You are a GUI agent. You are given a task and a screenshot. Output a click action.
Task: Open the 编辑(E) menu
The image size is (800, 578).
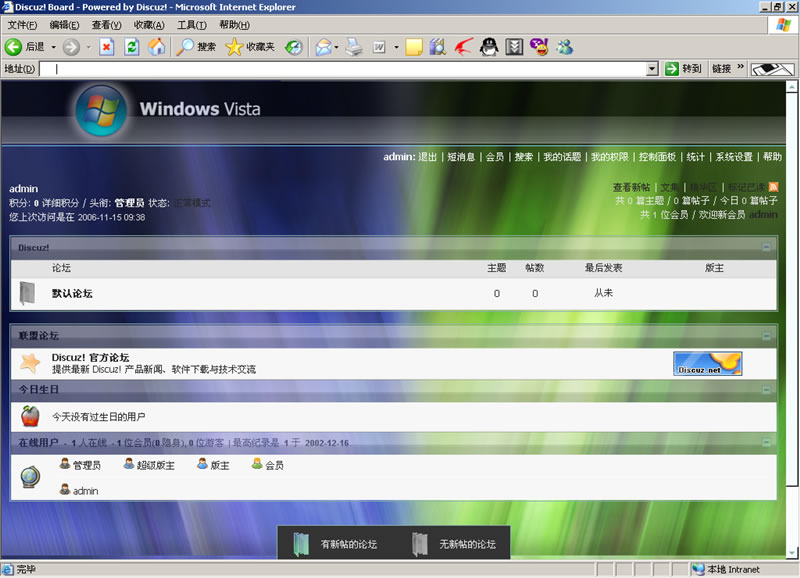click(x=64, y=25)
